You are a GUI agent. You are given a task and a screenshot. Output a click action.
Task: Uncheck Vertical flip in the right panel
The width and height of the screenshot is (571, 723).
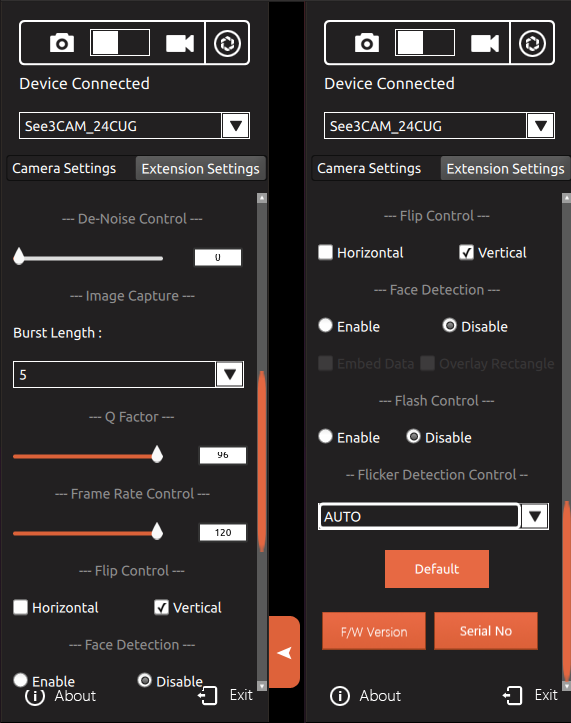pyautogui.click(x=466, y=252)
